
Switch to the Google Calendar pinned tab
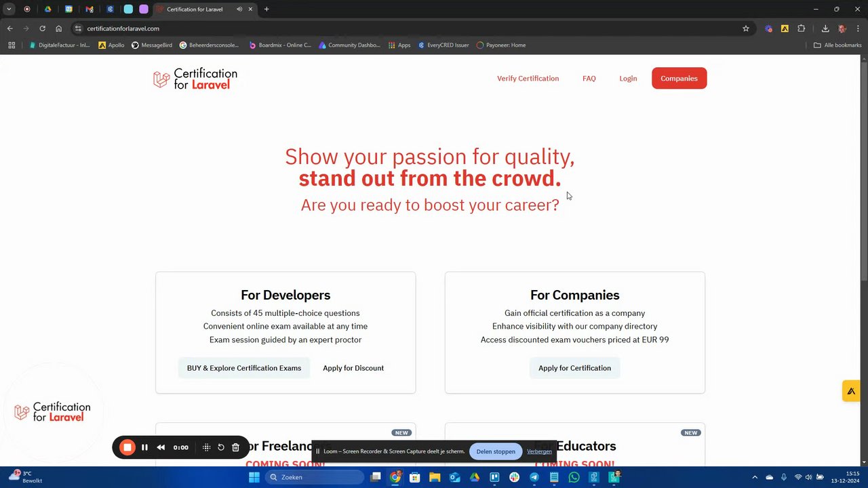[x=68, y=9]
